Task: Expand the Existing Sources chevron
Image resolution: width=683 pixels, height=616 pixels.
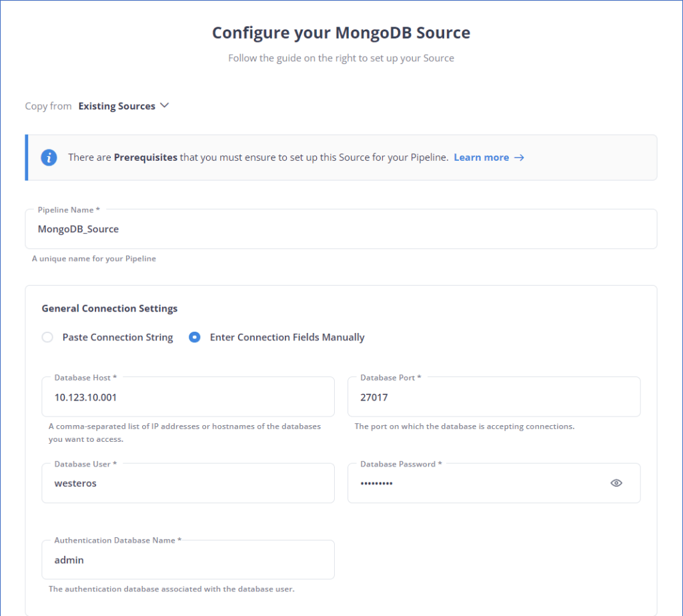Action: click(x=164, y=105)
